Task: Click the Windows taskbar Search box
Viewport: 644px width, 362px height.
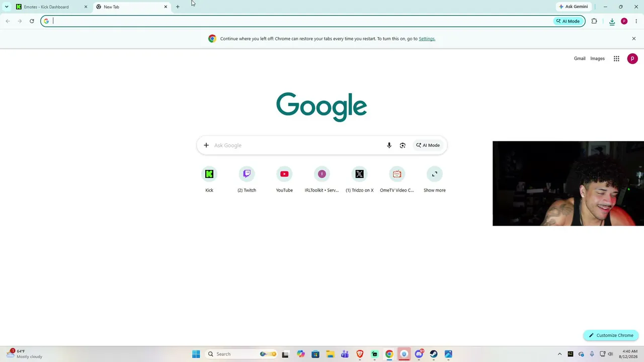Action: (x=242, y=354)
